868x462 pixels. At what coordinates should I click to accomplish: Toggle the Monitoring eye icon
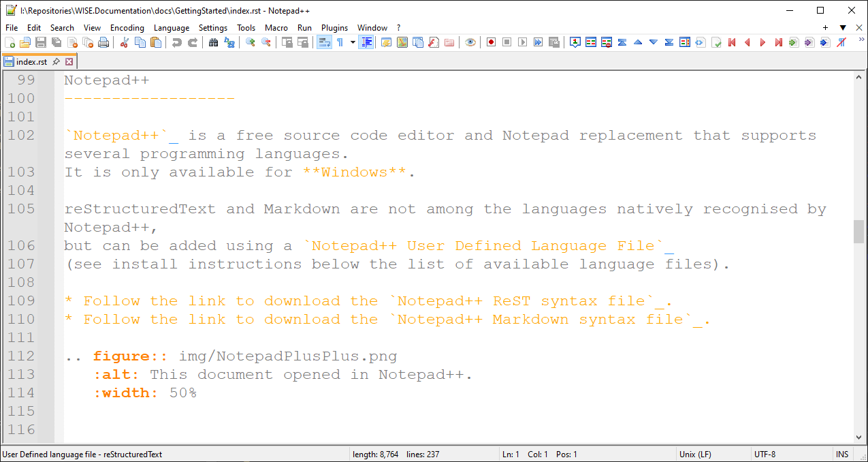coord(470,42)
